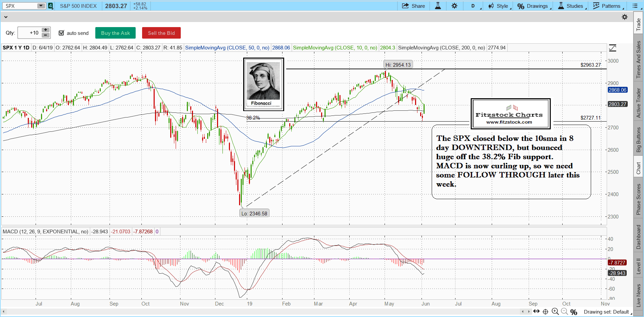Decrease quantity with the minus stepper

click(45, 35)
